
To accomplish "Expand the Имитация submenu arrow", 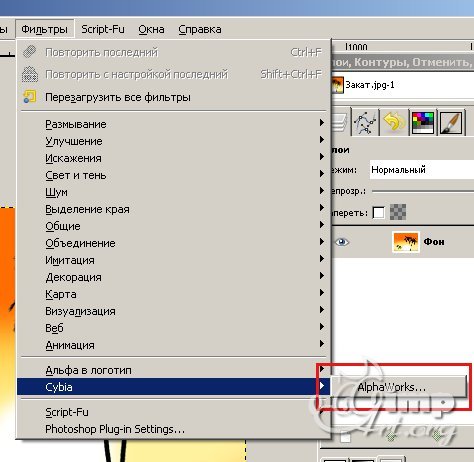I will [x=322, y=259].
